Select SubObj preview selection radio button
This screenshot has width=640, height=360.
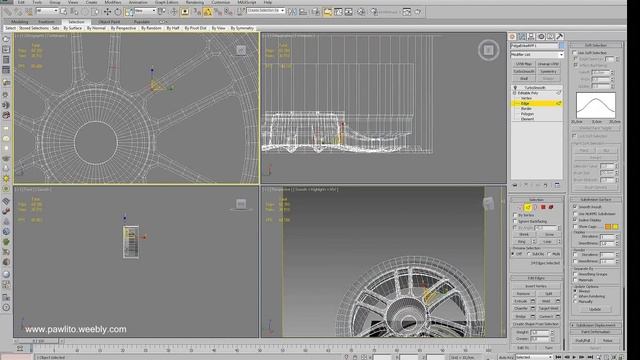529,254
